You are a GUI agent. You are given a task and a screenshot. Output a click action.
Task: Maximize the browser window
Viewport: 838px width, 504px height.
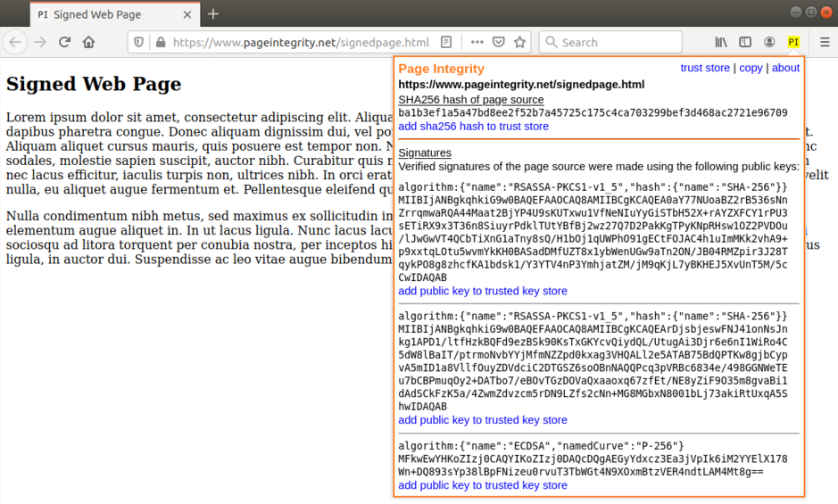pyautogui.click(x=811, y=12)
